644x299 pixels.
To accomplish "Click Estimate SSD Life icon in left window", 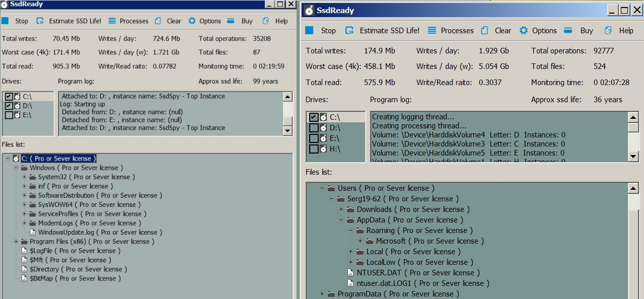I will (x=39, y=21).
